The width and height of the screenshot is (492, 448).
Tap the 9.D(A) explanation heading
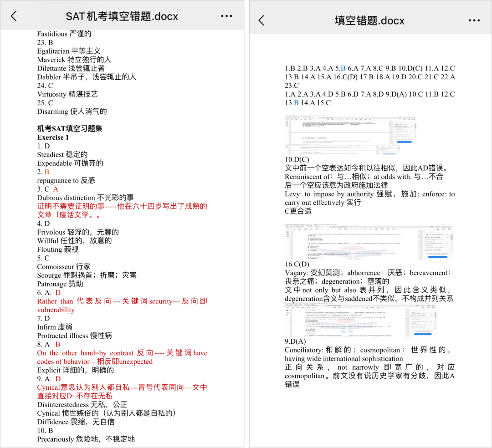pos(295,341)
